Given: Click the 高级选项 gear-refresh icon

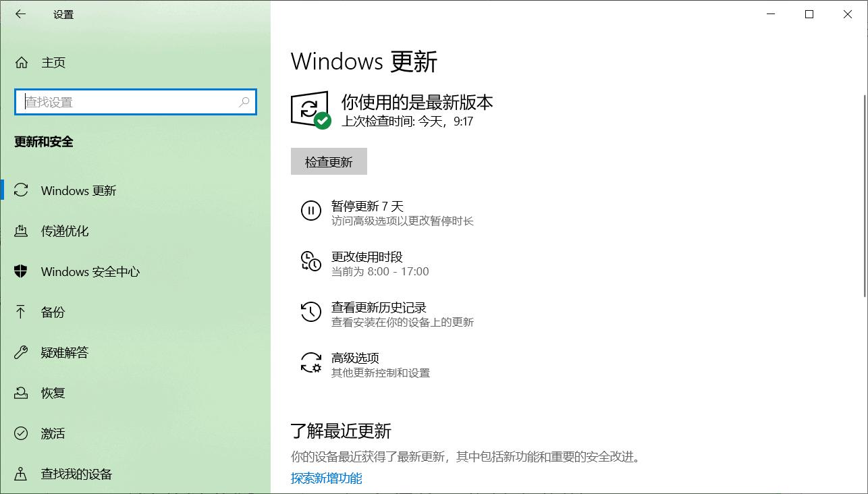Looking at the screenshot, I should (x=310, y=364).
